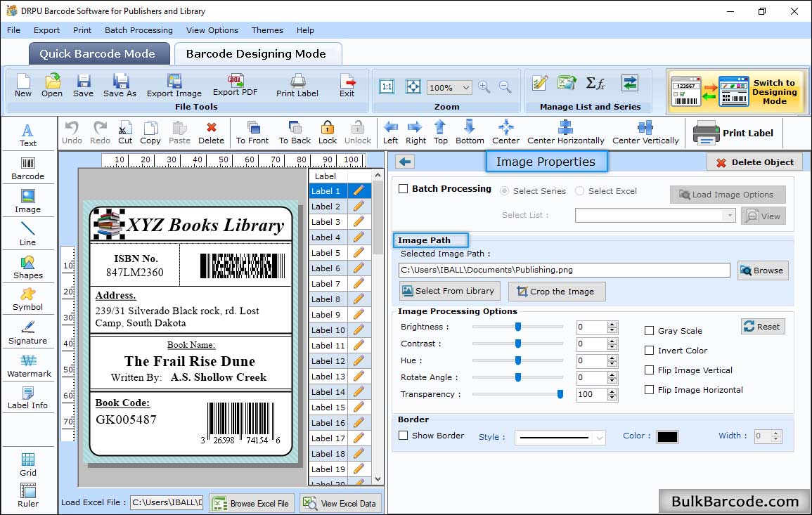The width and height of the screenshot is (812, 515).
Task: Increase the Brightness spinner value
Action: pyautogui.click(x=612, y=324)
